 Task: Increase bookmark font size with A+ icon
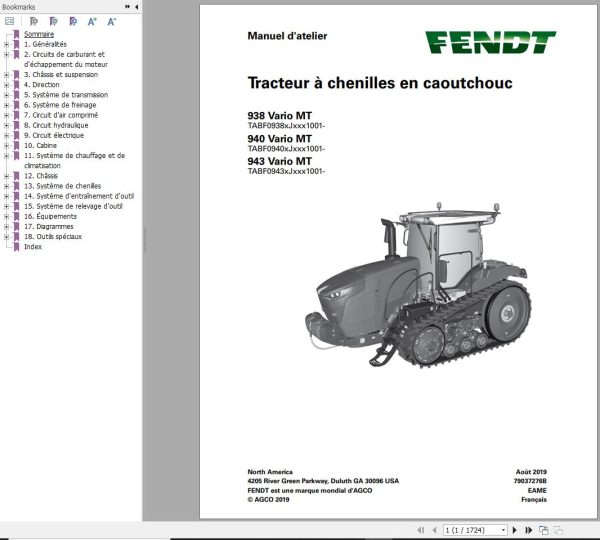tap(92, 21)
